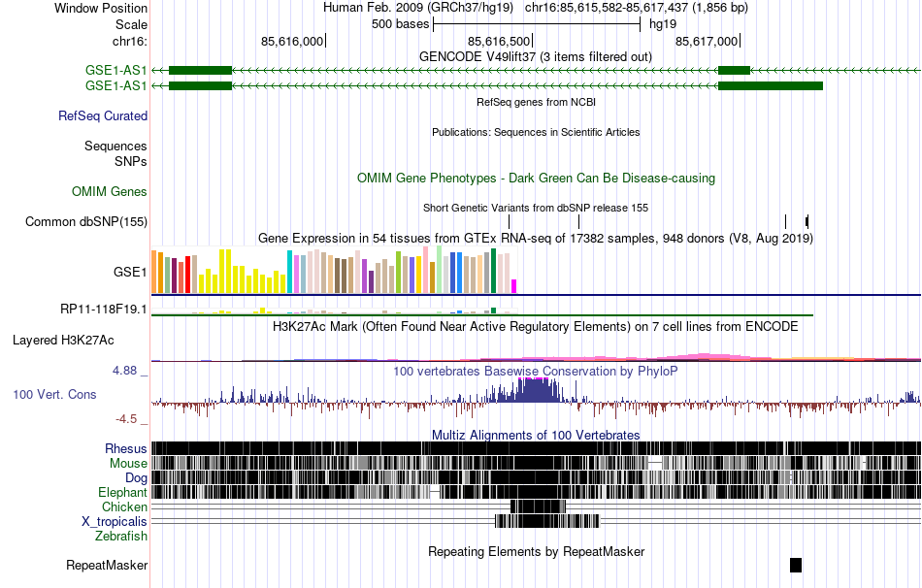Click the Multiz Alignments track title

point(536,435)
